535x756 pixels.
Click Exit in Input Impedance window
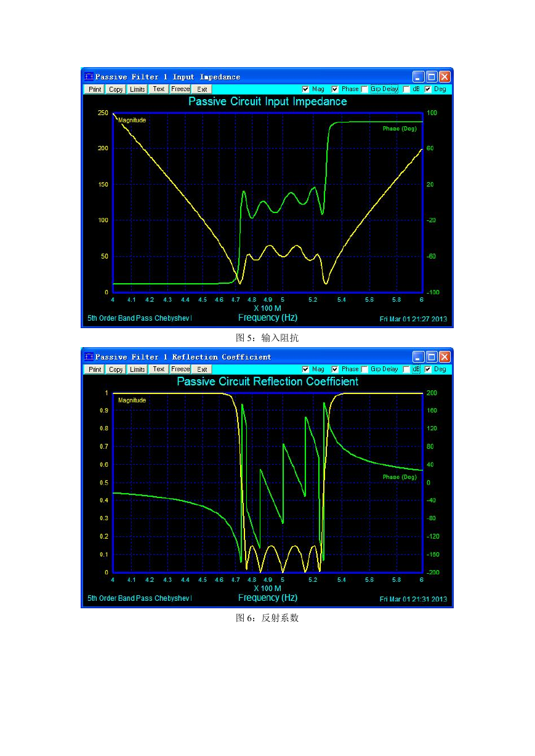point(202,89)
